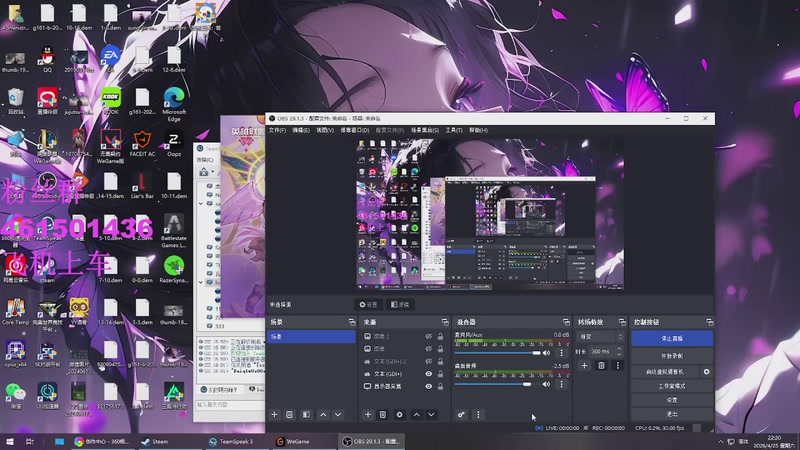
Task: Move scene up with Scenes panel up arrow
Action: click(x=323, y=415)
